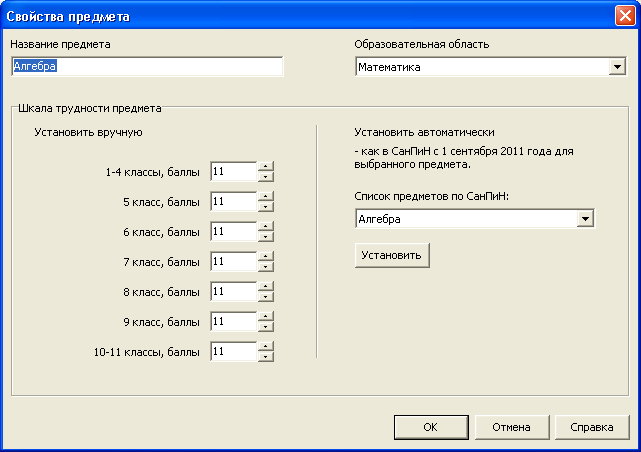Confirm with the OK button

431,427
